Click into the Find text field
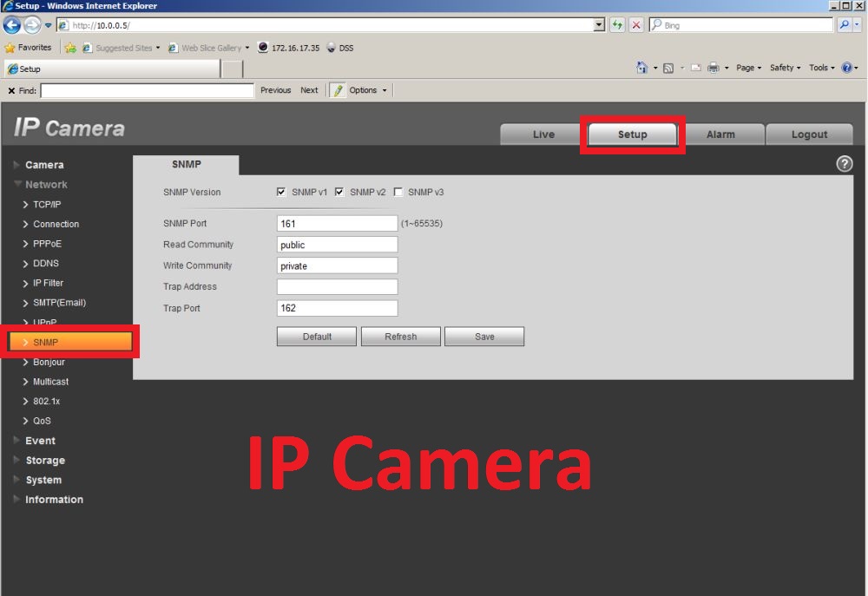The width and height of the screenshot is (868, 596). (x=148, y=90)
